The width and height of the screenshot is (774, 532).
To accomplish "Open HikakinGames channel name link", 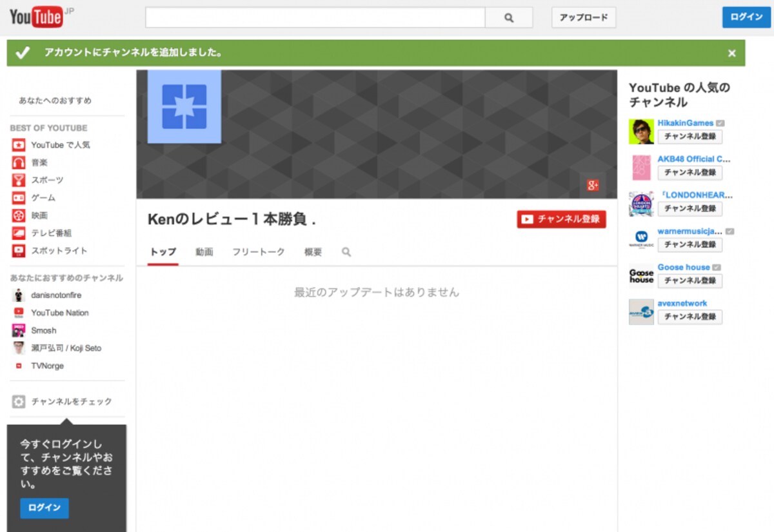I will tap(686, 123).
